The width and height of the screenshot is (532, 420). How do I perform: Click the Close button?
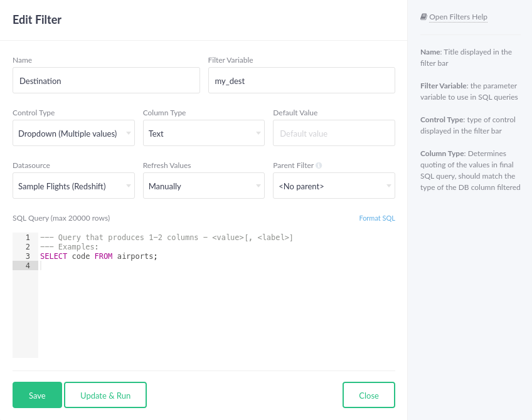pyautogui.click(x=369, y=395)
